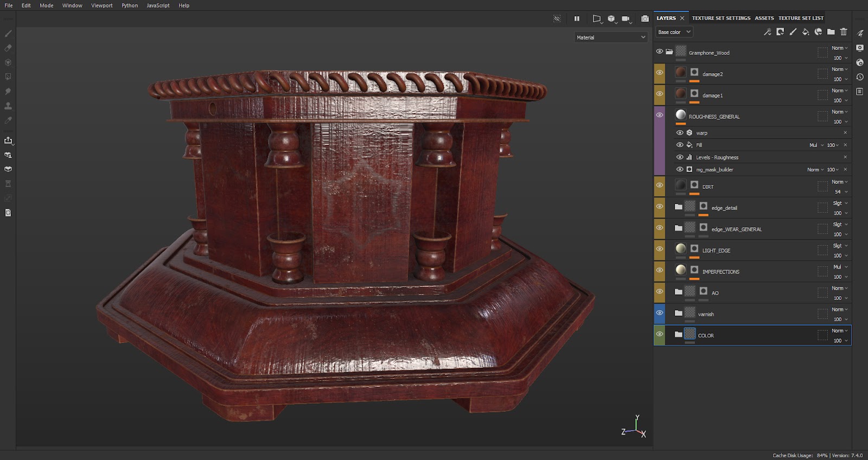Open blend mode dropdown for IMPERFECTIONS layer
Screen dimensions: 868x460
click(840, 267)
